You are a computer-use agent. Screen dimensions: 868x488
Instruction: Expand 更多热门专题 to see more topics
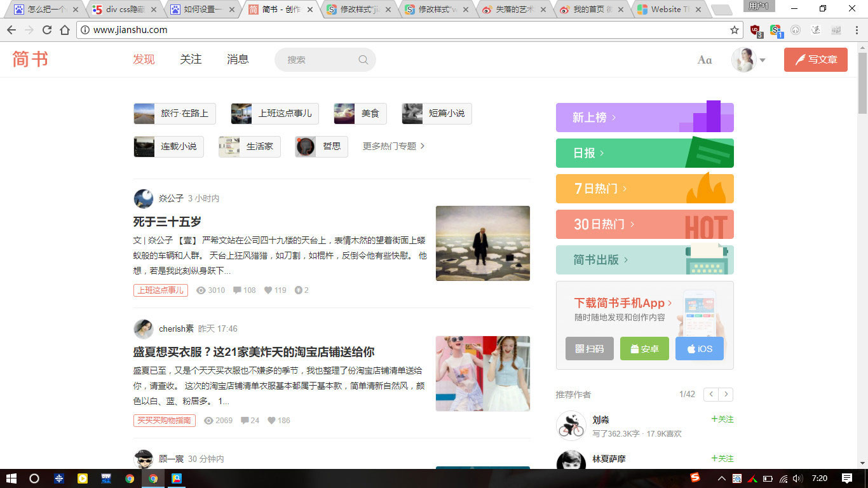pyautogui.click(x=393, y=146)
